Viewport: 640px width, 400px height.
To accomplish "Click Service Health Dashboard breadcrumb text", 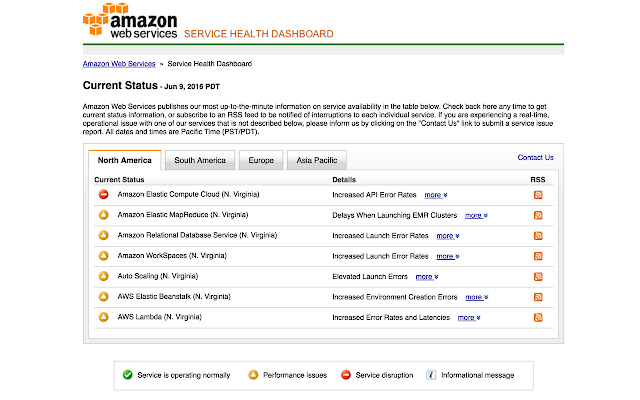I will [x=210, y=64].
